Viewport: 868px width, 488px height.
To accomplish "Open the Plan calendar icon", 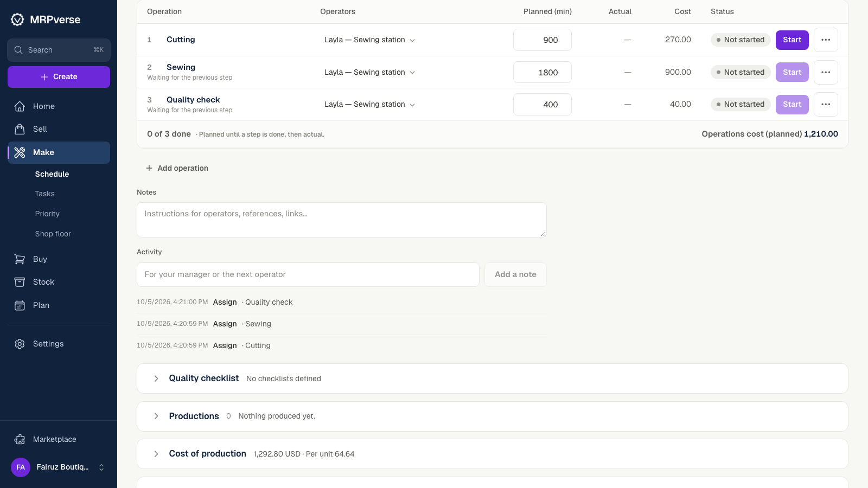I will pos(20,305).
